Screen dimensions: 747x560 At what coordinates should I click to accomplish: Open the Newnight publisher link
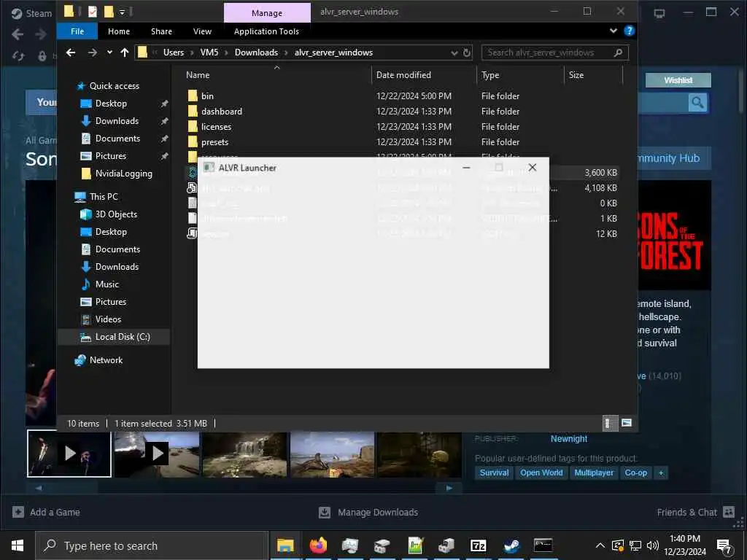(x=569, y=439)
